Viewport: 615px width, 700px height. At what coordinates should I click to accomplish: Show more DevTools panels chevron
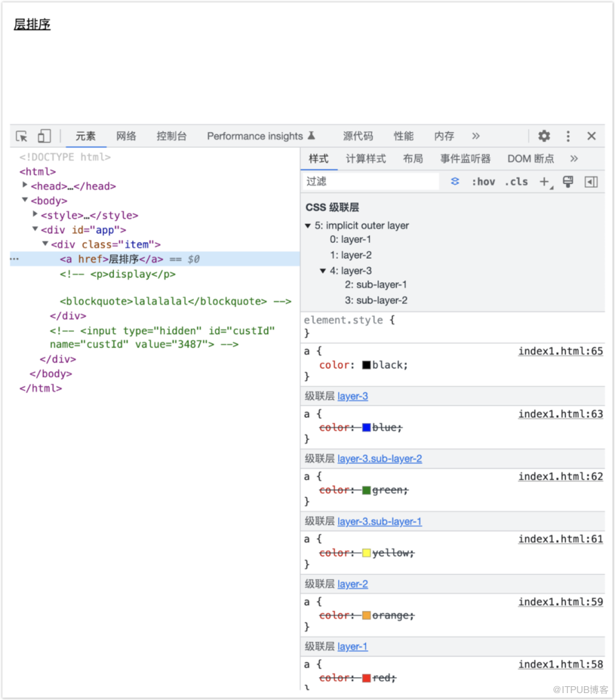click(476, 136)
